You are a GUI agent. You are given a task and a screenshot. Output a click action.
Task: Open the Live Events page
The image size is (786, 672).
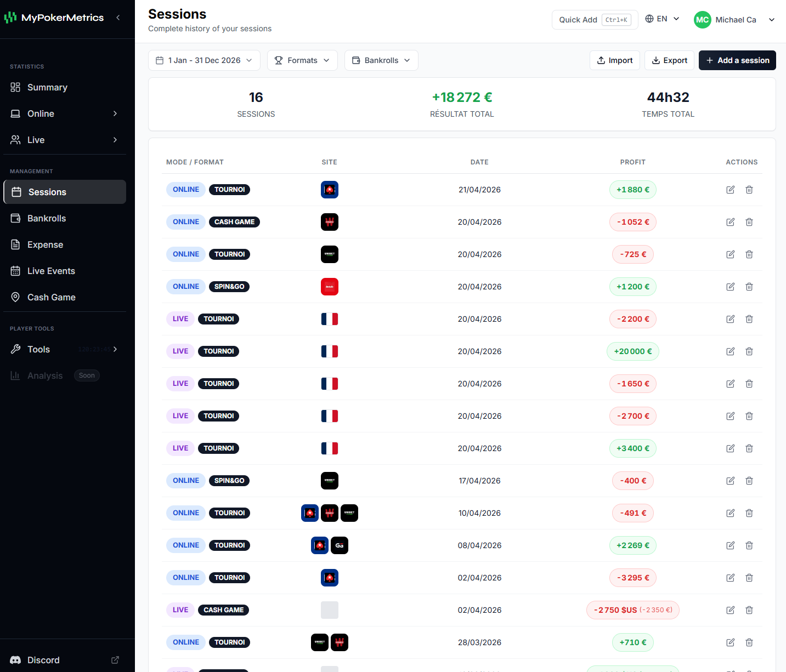[51, 271]
